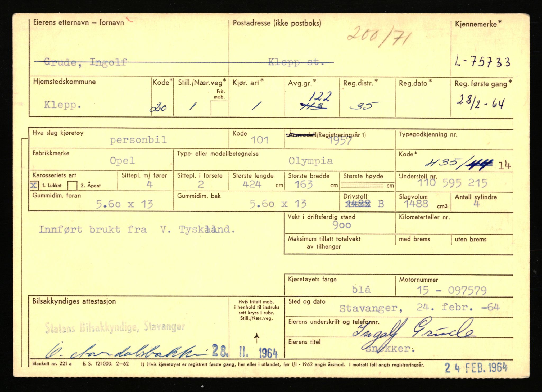
Task: Click the stamp 'Statens Bilsakkyndige, Stavanger'
Action: point(115,327)
